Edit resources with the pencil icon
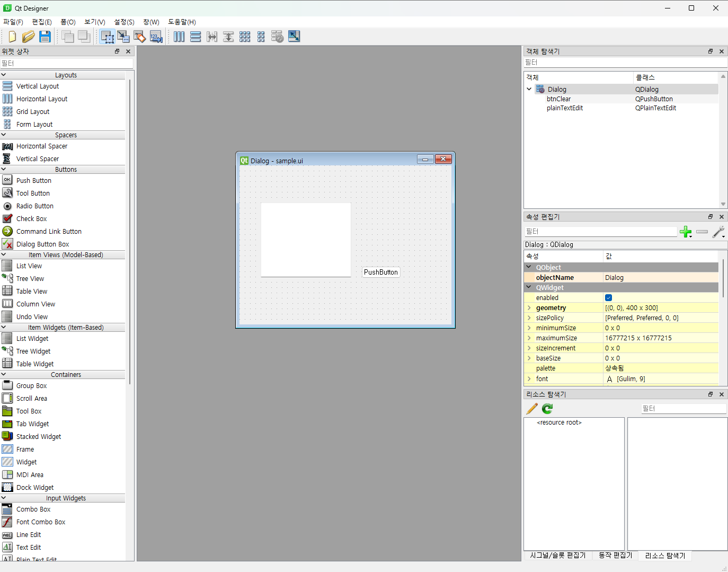Viewport: 728px width, 572px height. [x=532, y=409]
